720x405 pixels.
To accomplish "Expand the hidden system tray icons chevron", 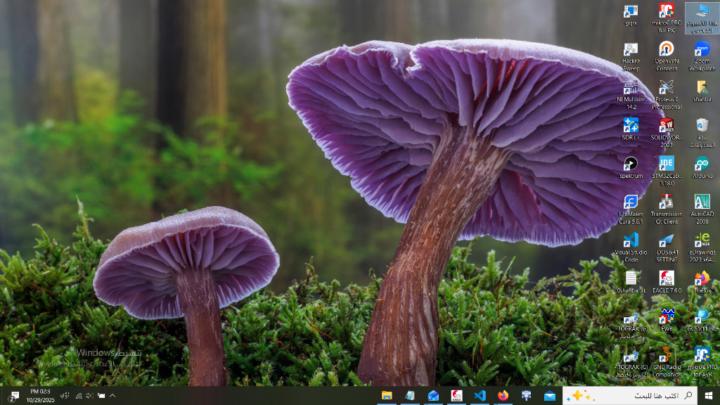I will click(112, 396).
